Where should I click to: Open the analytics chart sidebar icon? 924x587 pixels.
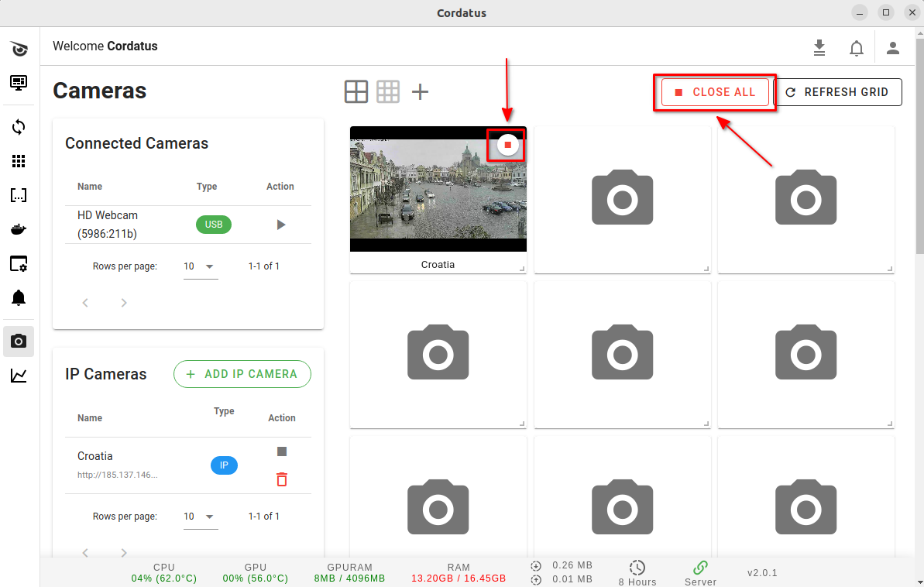[19, 376]
